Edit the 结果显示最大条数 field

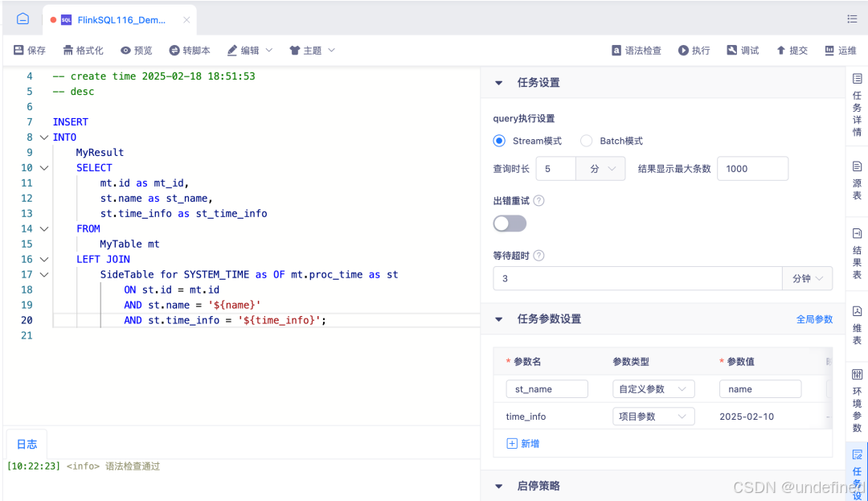click(752, 169)
